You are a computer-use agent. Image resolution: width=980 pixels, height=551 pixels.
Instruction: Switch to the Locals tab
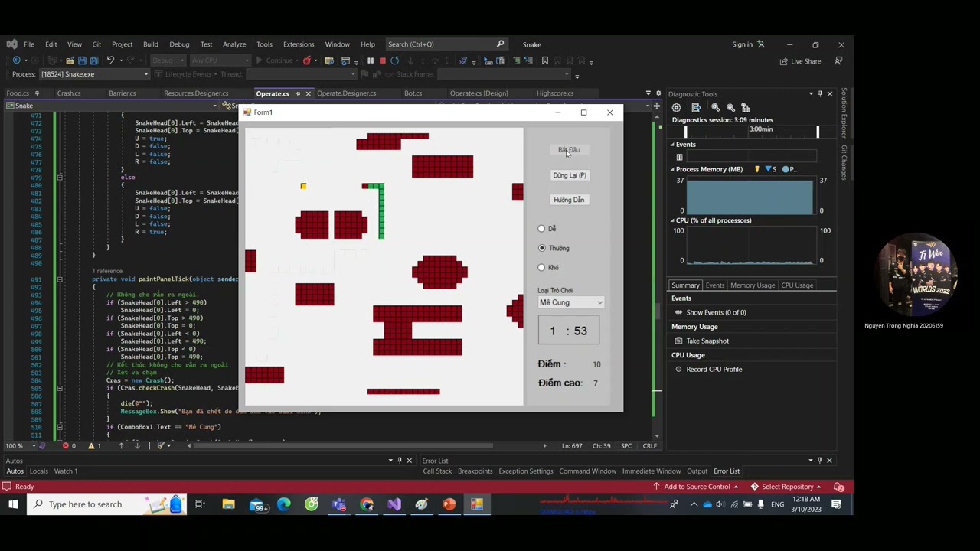pos(38,471)
